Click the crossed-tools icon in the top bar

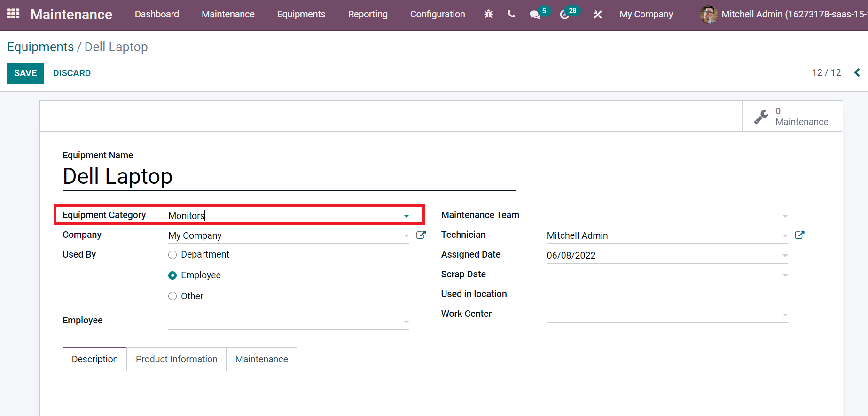pos(597,15)
